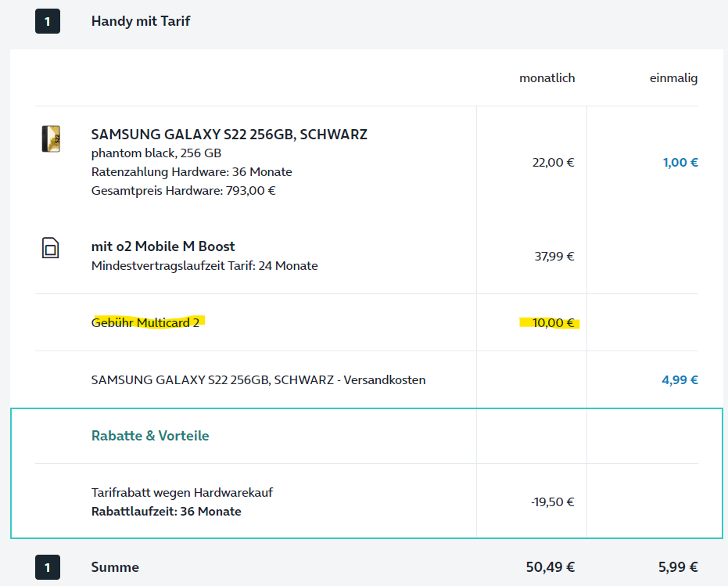Image resolution: width=728 pixels, height=586 pixels.
Task: Click Ratenzahlung Hardware: 36 Monate line
Action: (192, 172)
